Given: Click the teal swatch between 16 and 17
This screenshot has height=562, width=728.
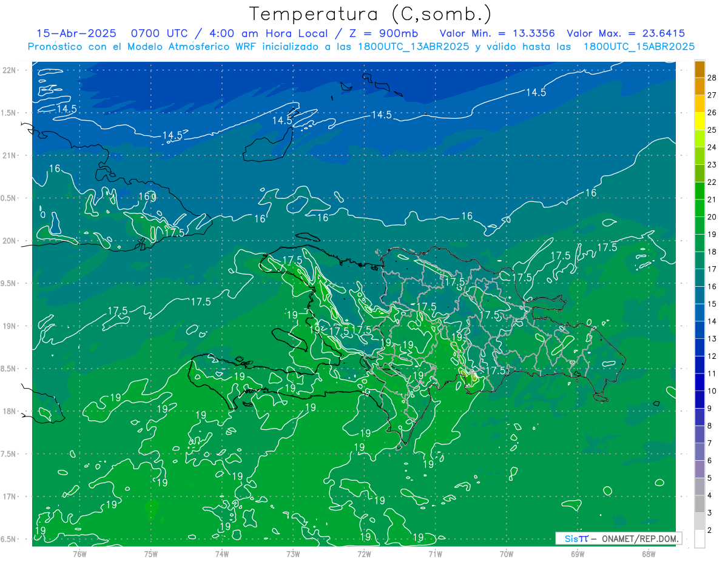Looking at the screenshot, I should 699,278.
